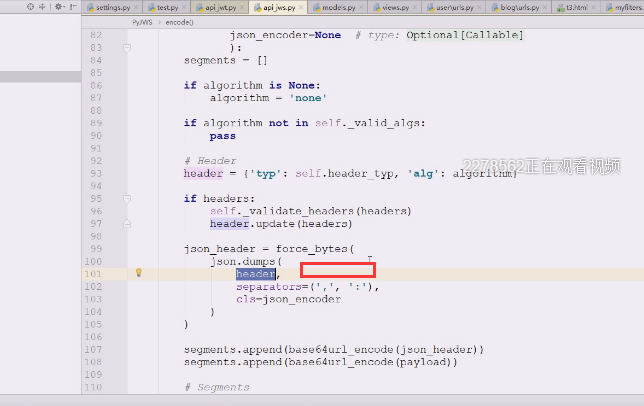
Task: Click the '# Header' comment
Action: coord(210,161)
